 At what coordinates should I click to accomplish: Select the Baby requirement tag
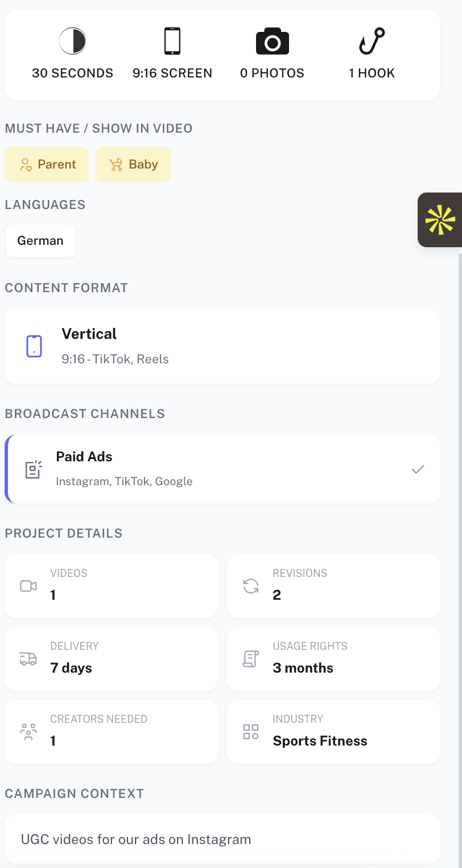pos(133,165)
